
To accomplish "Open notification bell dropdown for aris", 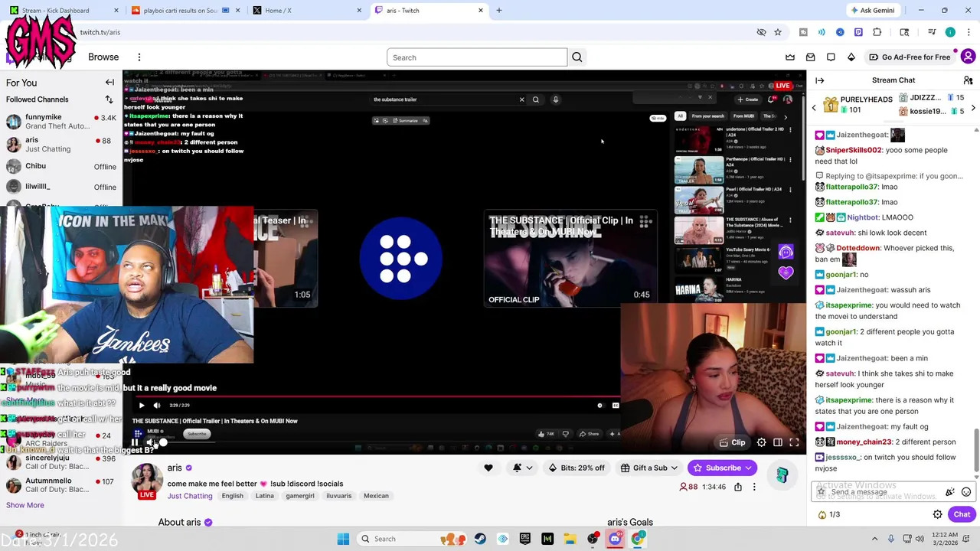I will [x=523, y=468].
